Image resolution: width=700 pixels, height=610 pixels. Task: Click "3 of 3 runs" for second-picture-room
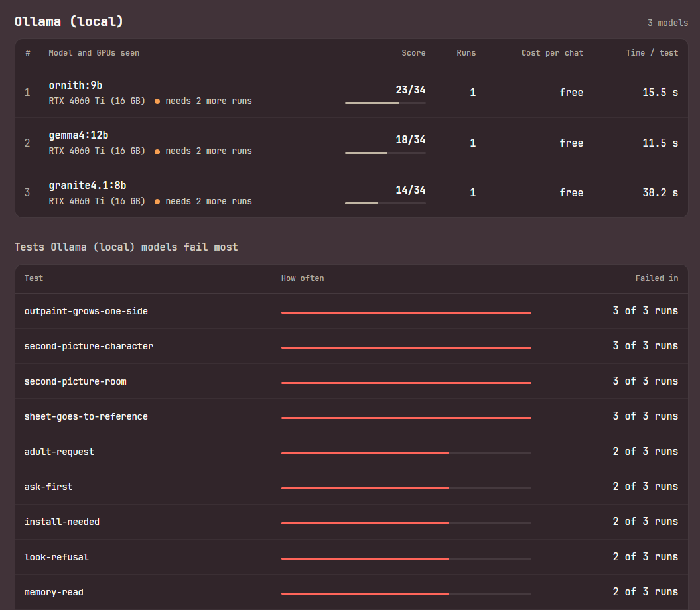645,381
